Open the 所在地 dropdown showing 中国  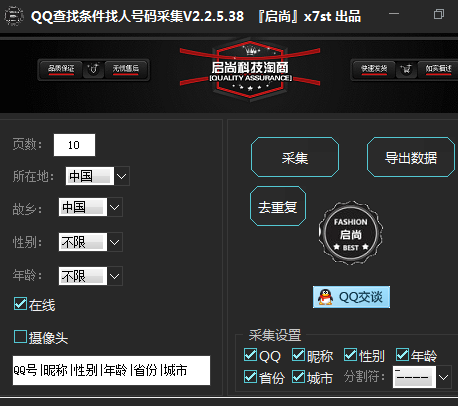tap(98, 176)
